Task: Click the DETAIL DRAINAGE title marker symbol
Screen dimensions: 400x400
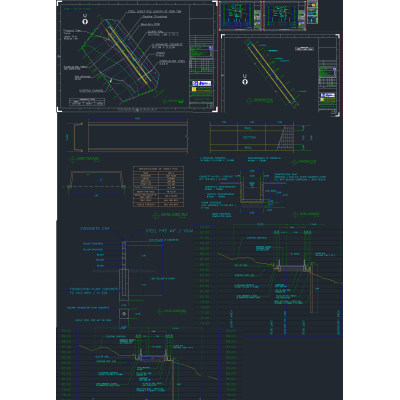Action: pyautogui.click(x=295, y=215)
